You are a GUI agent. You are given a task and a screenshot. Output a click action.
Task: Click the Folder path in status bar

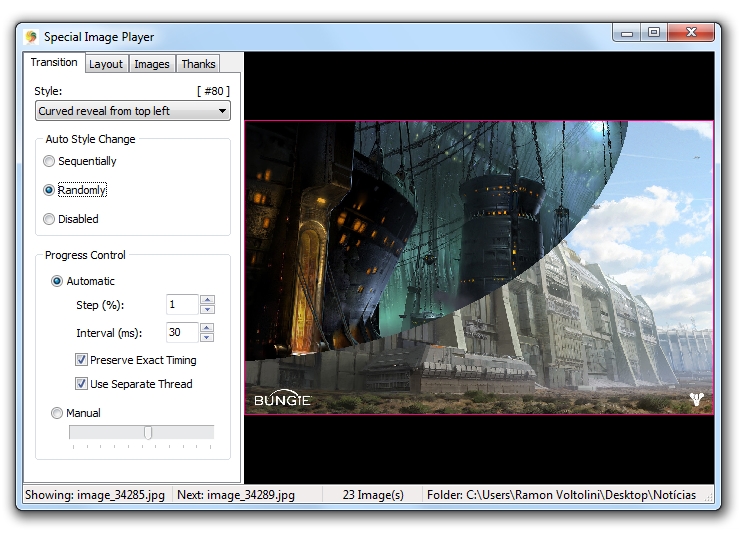tap(561, 495)
